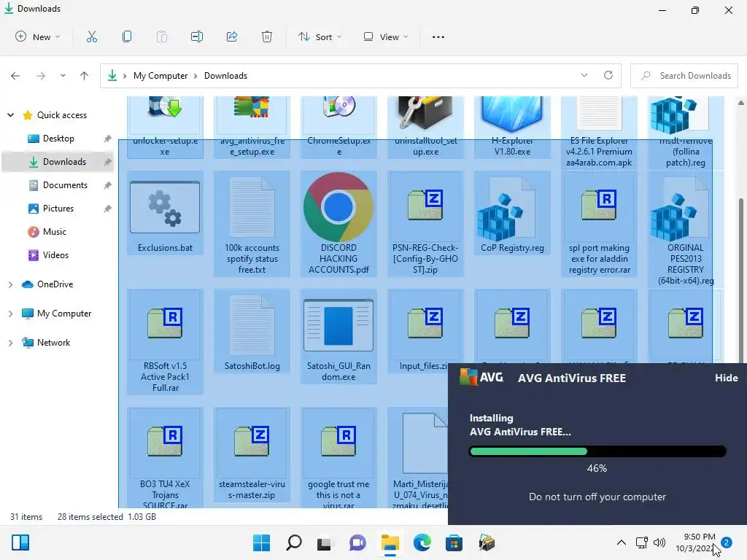Screen dimensions: 747x560
Task: Refresh the Downloads folder view
Action: pos(608,75)
